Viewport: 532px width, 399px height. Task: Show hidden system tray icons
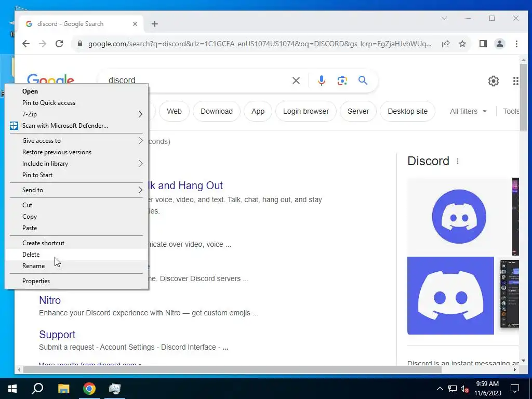[440, 389]
